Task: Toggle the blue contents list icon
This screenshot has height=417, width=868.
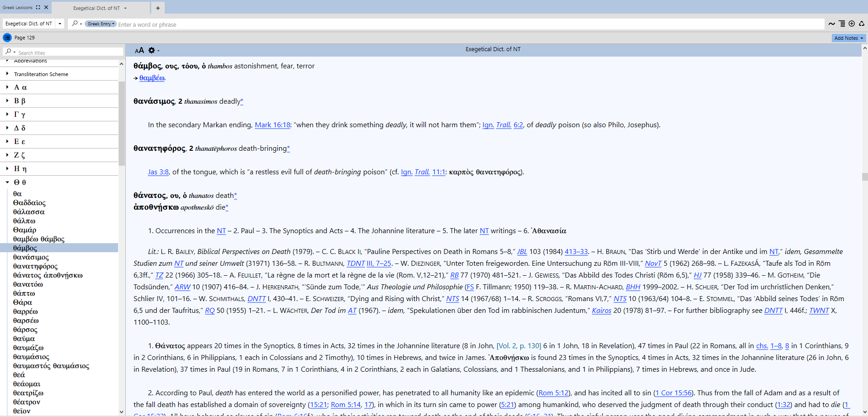Action: pos(7,38)
